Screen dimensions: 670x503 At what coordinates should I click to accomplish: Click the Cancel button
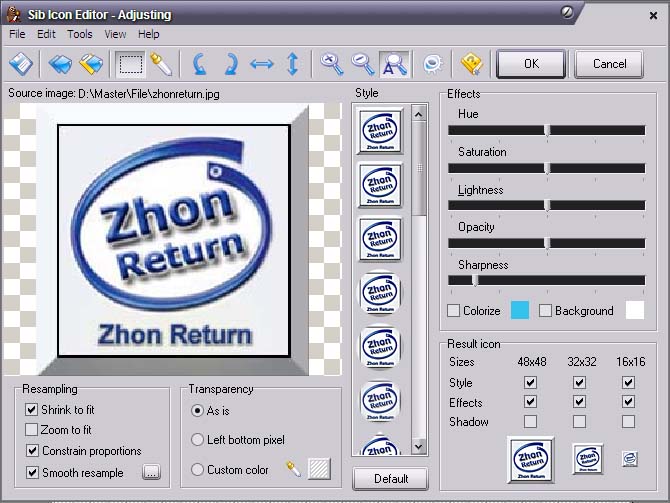click(609, 64)
